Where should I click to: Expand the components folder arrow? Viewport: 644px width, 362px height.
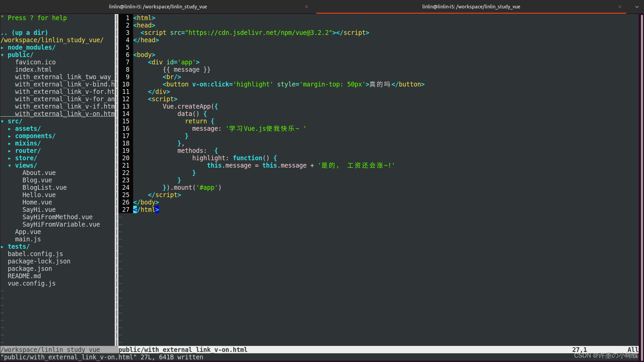point(10,136)
